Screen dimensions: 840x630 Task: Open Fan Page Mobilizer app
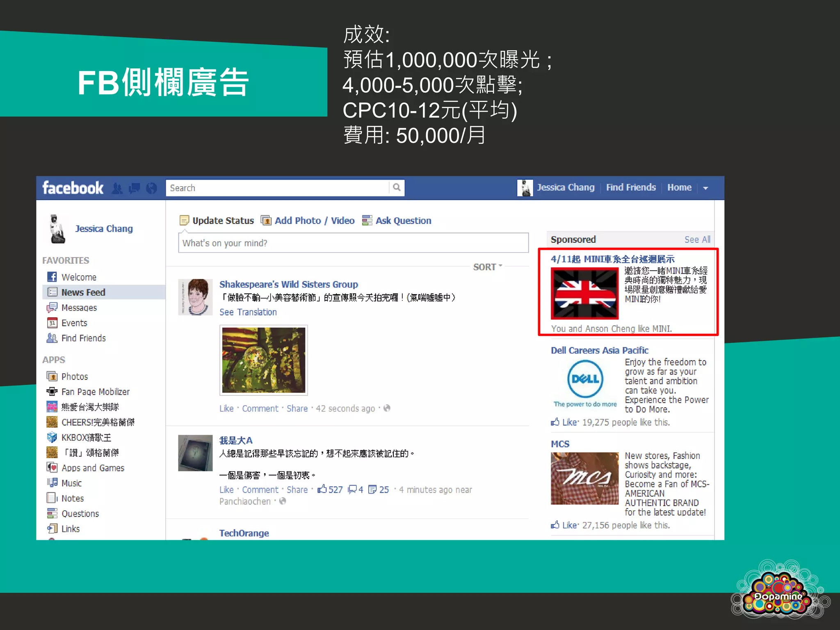88,392
